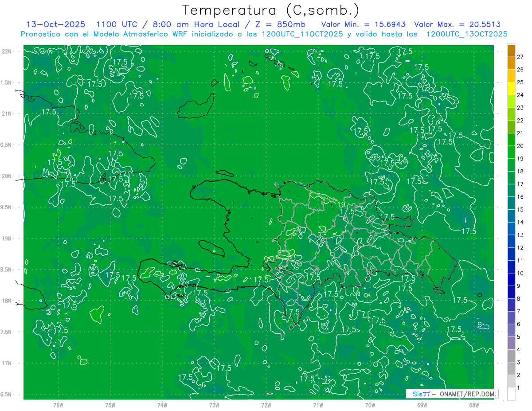532x411 pixels.
Task: Click the "73W" longitude label
Action: (214, 405)
